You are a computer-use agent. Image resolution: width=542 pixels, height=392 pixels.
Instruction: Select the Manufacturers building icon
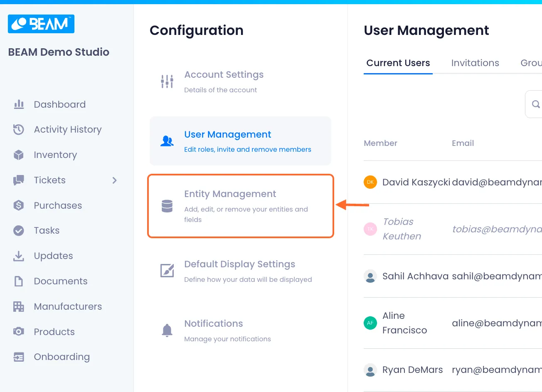(19, 307)
